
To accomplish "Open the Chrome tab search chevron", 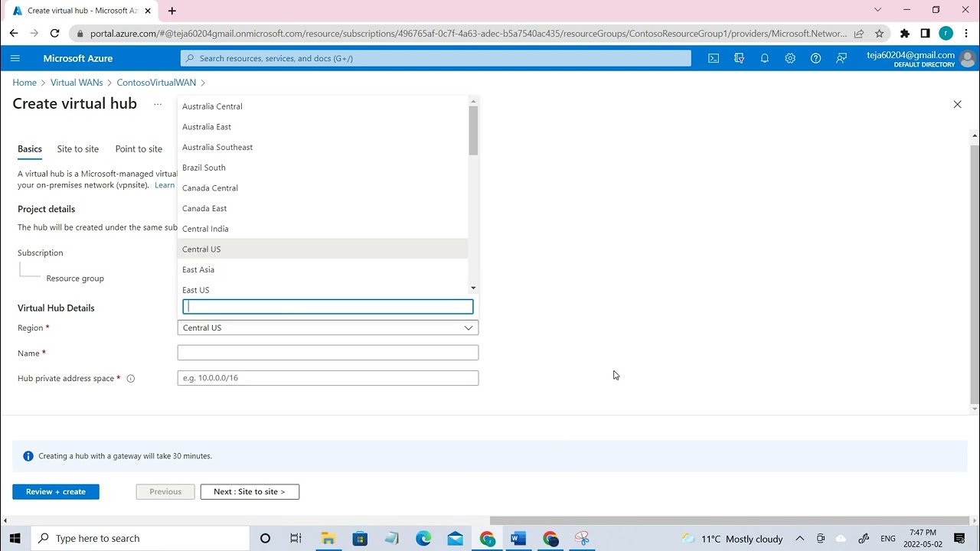I will [x=877, y=10].
